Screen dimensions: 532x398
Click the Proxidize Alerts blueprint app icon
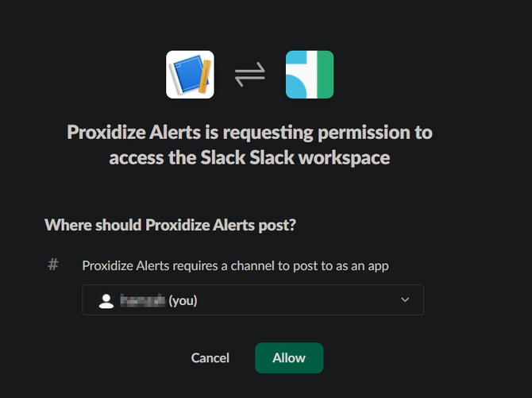[x=190, y=75]
